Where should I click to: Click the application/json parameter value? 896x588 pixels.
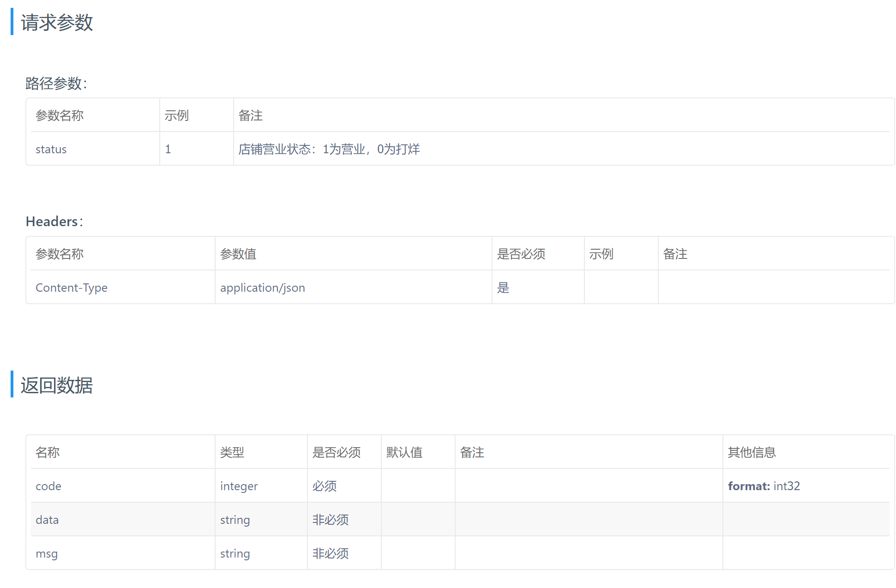click(262, 288)
